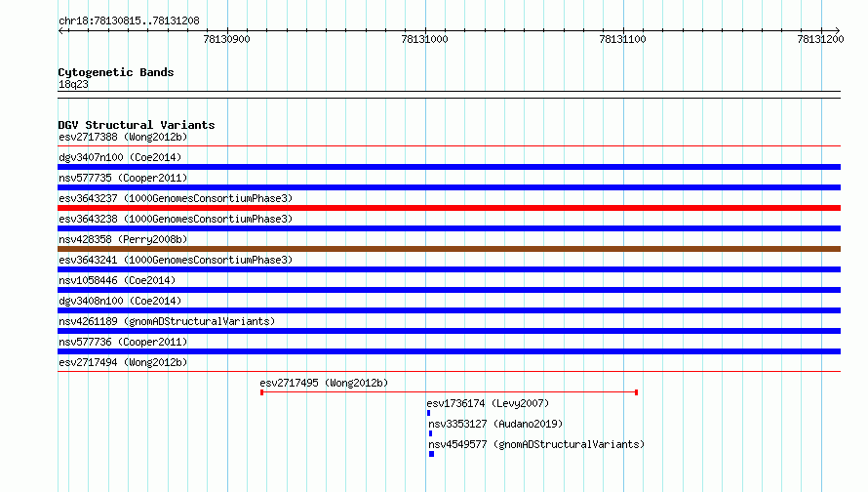Select nsv3353127 (Audano2019) variant label

point(495,424)
